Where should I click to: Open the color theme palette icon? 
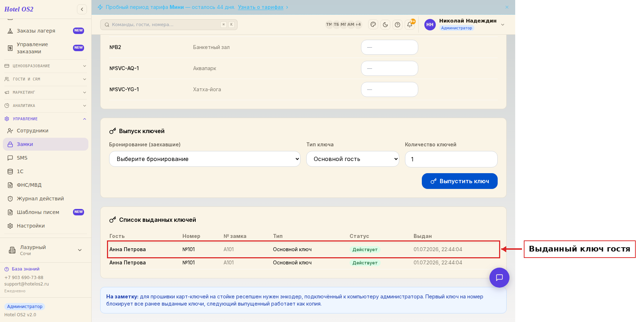tap(373, 25)
